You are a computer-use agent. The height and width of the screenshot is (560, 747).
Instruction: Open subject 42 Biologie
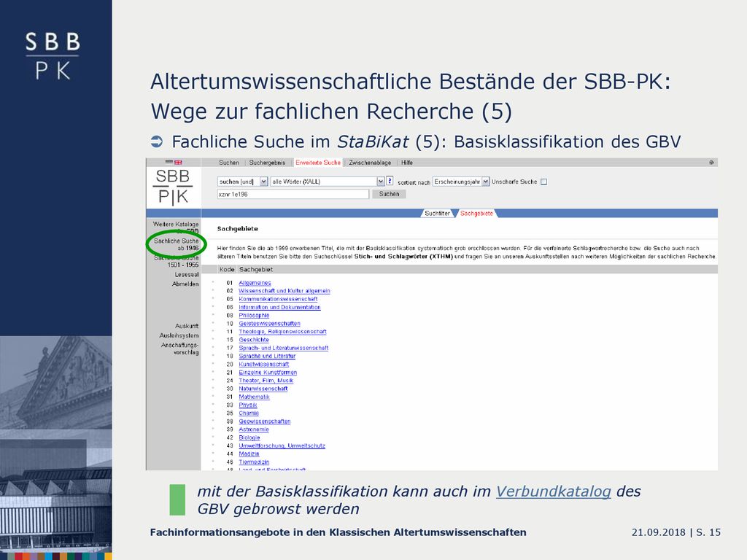(x=249, y=437)
